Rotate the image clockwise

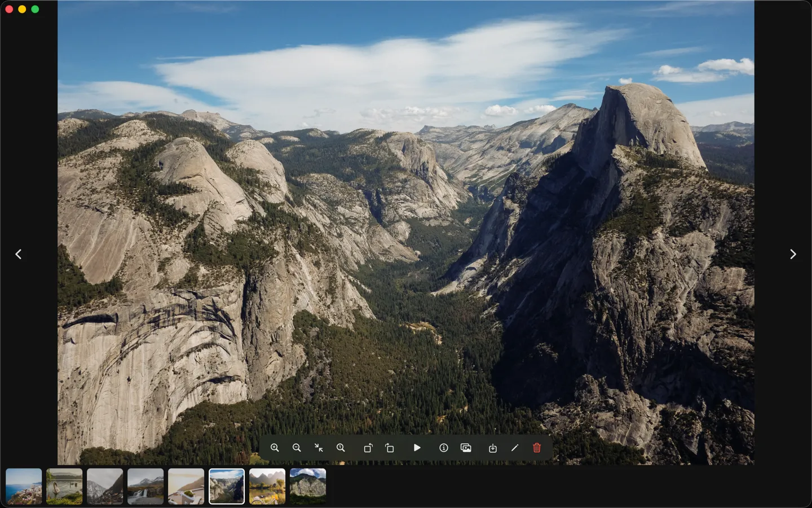[390, 448]
